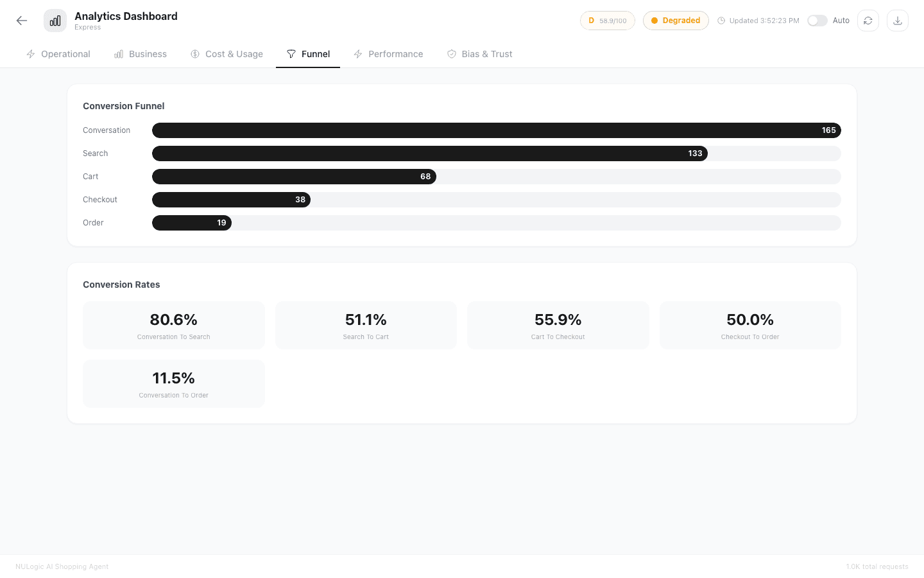
Task: Click the Conversation funnel bar showing 165
Action: pyautogui.click(x=496, y=130)
